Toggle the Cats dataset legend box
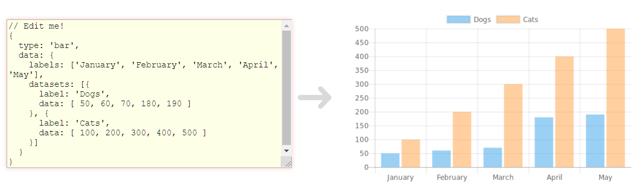This screenshot has width=644, height=194. 508,19
